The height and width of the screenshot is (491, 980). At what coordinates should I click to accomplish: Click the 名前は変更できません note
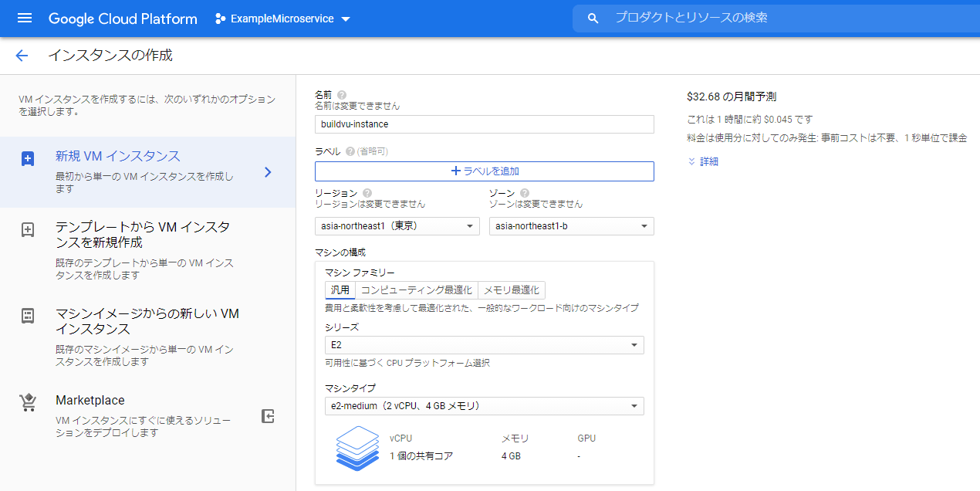point(357,106)
